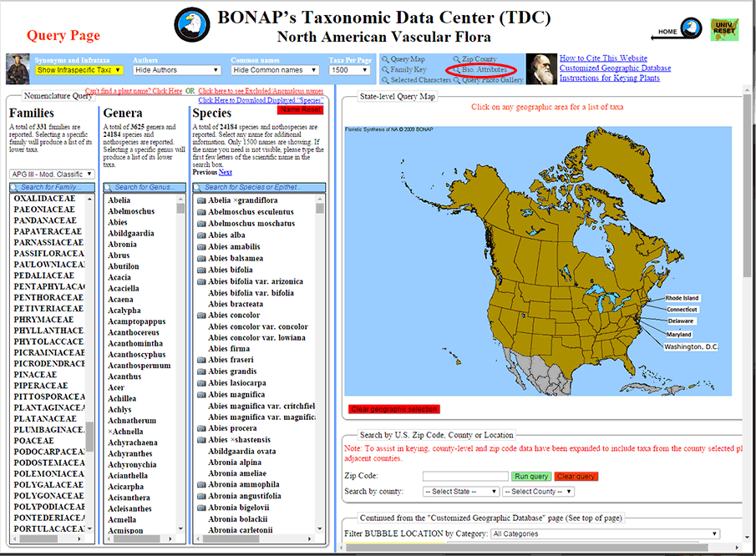Screen dimensions: 756x556
Task: Select Acacia in Genera list
Action: point(119,277)
